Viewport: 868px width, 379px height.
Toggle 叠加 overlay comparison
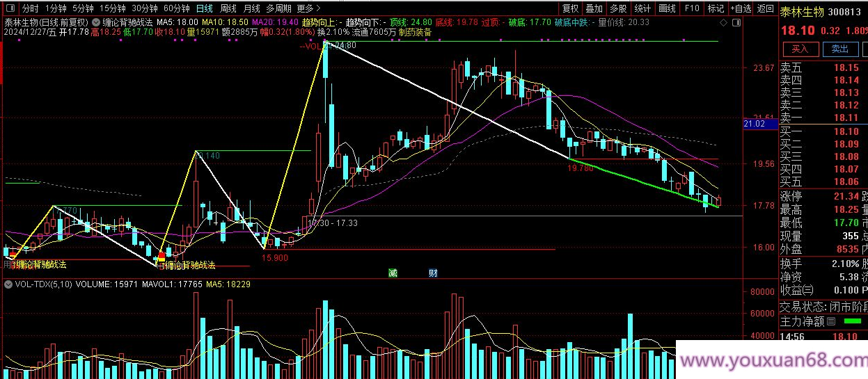coord(594,9)
